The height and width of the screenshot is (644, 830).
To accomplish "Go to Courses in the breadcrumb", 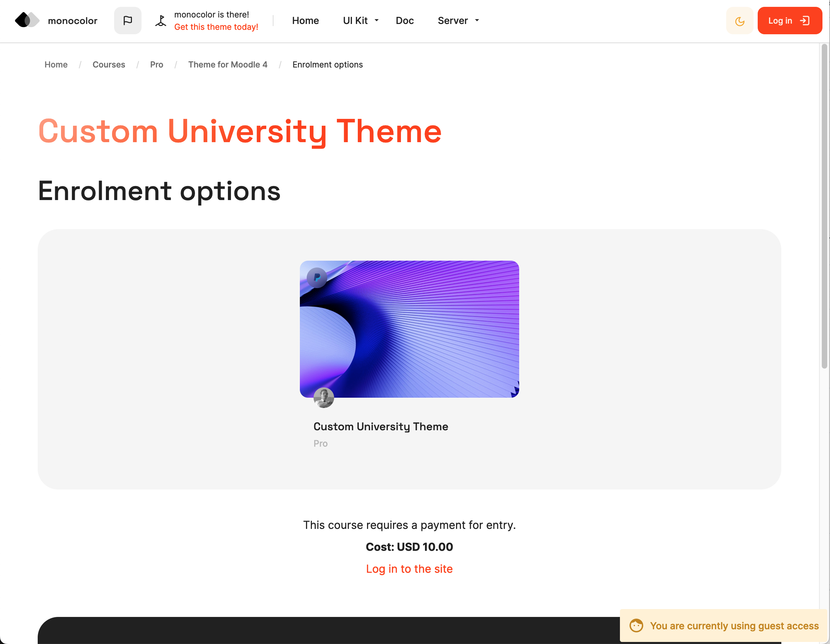I will coord(109,65).
